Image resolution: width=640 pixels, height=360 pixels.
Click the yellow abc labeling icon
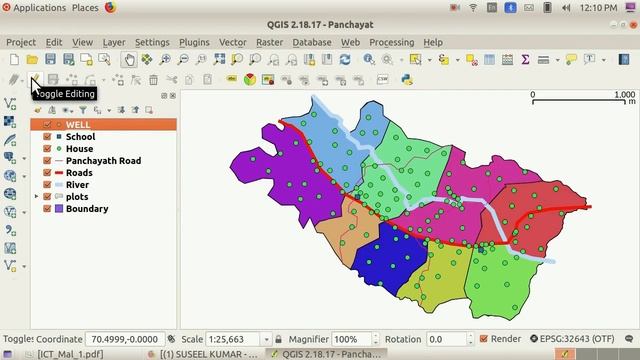point(232,79)
